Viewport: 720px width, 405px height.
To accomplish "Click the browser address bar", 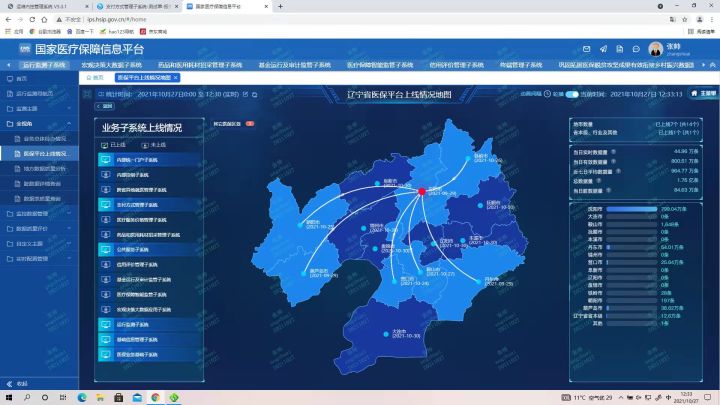I will [358, 19].
